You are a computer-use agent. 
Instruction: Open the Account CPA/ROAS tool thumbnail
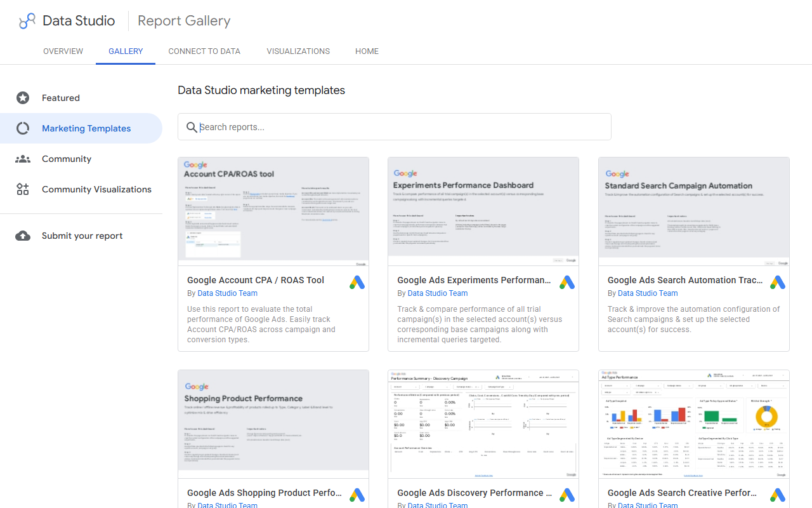point(273,211)
